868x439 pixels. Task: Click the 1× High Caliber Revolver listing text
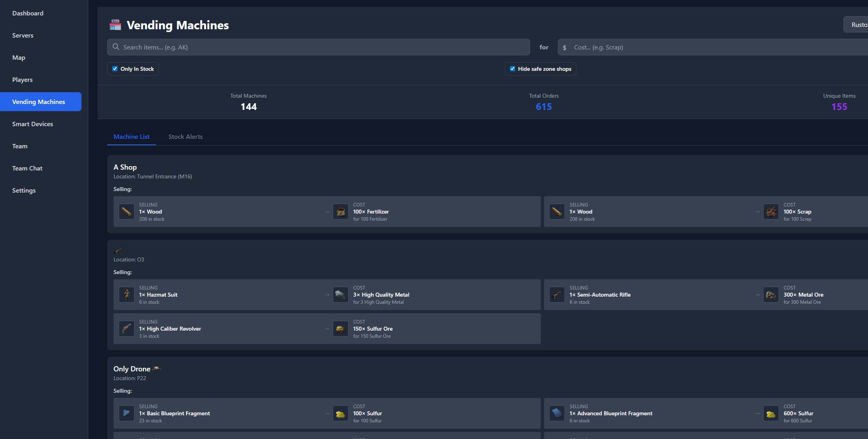click(170, 329)
